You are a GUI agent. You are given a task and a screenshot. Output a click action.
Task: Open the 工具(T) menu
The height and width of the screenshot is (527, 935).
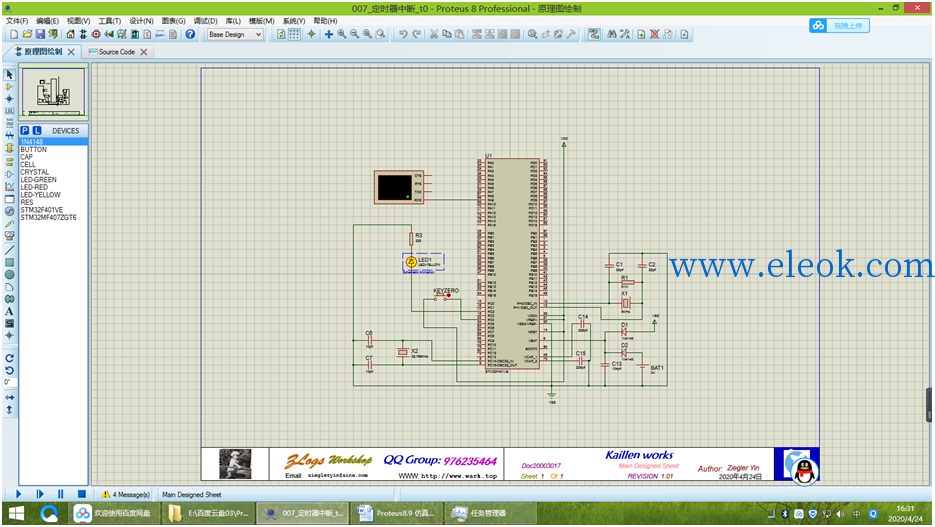coord(110,21)
